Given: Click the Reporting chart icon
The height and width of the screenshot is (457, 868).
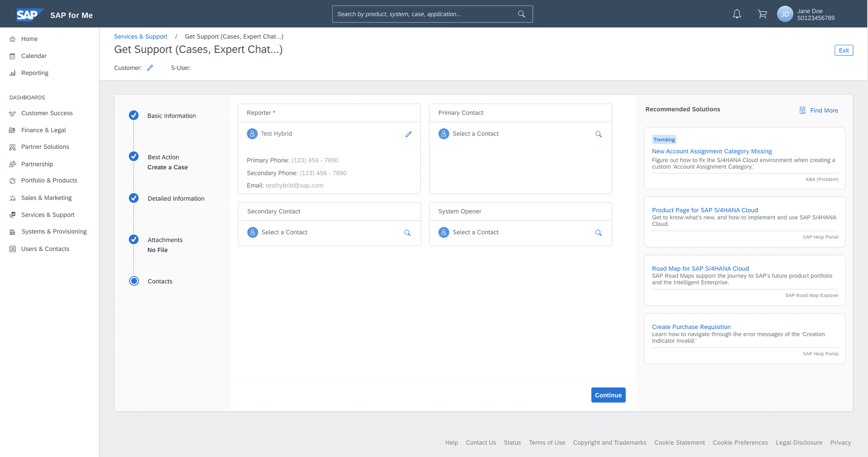Looking at the screenshot, I should [x=12, y=73].
